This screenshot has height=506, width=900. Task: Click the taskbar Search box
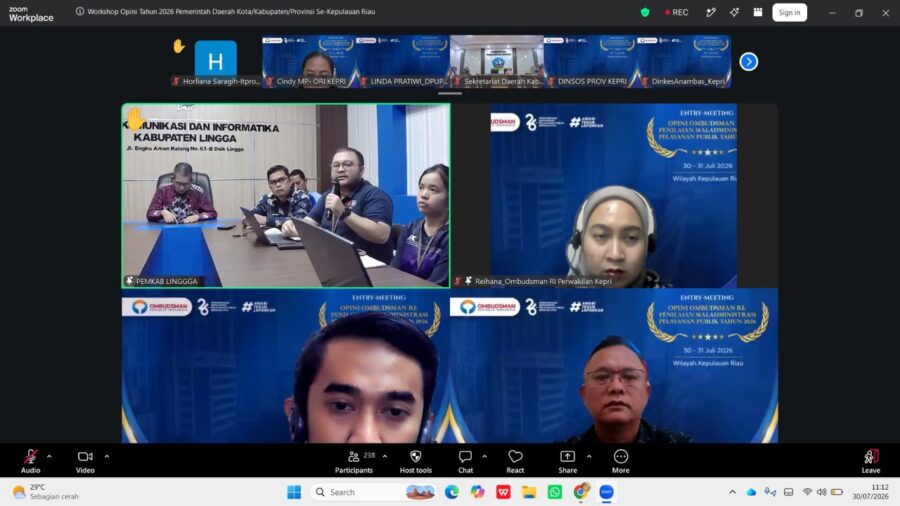pyautogui.click(x=374, y=492)
